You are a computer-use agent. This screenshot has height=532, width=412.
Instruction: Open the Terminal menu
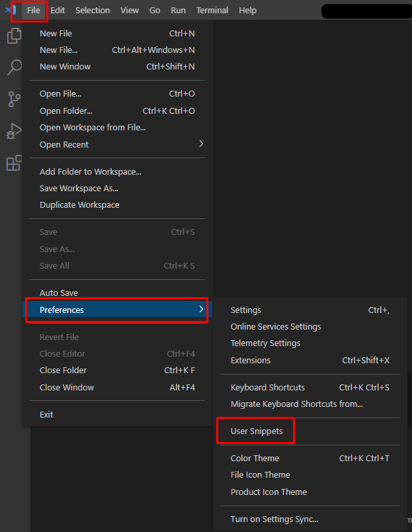[212, 10]
